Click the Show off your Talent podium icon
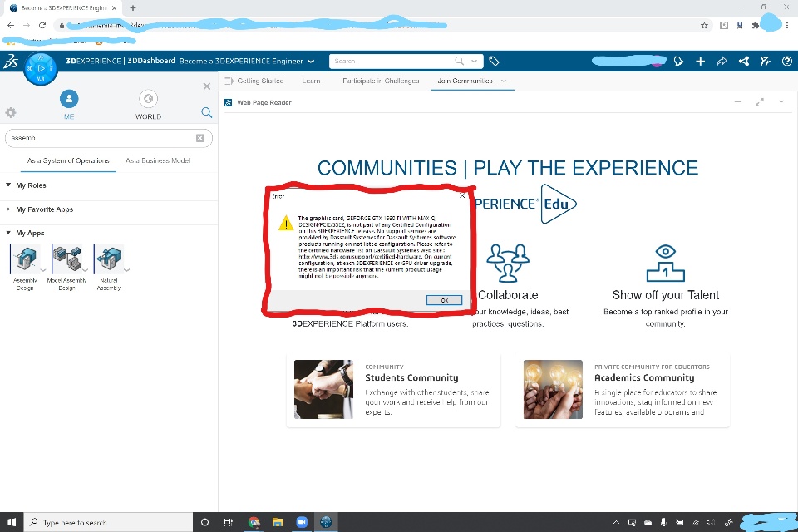798x532 pixels. 665,263
